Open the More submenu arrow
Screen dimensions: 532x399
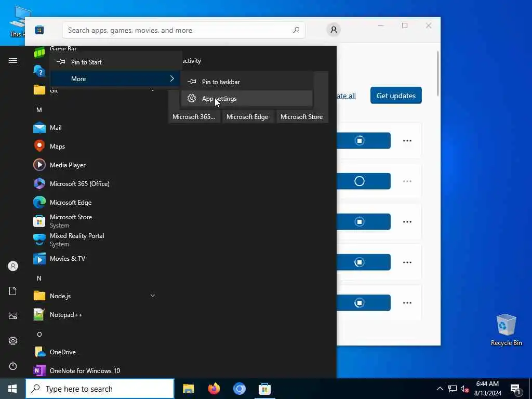tap(172, 79)
